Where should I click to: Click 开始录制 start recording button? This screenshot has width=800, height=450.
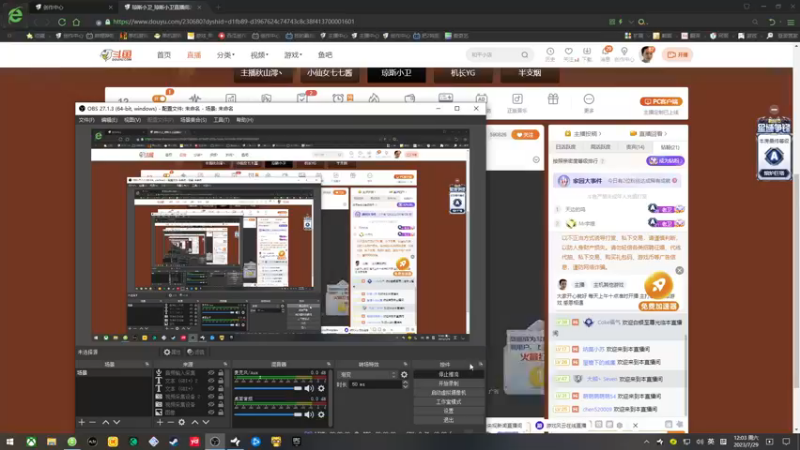(x=448, y=384)
